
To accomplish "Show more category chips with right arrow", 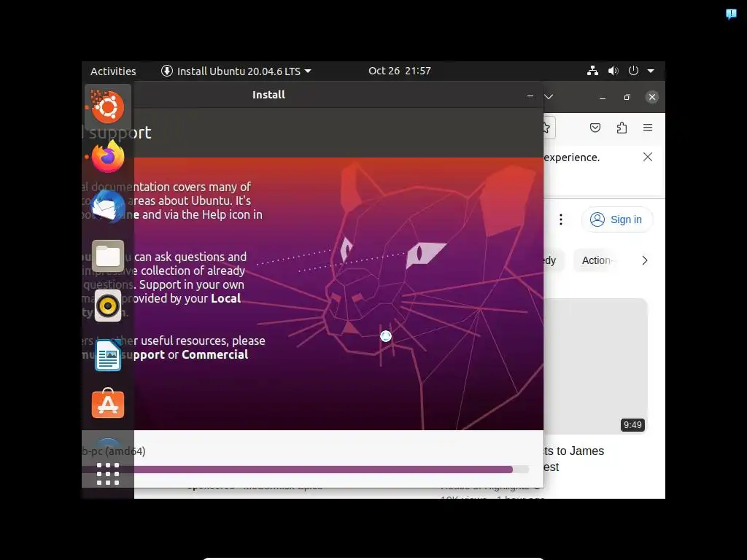I will coord(645,260).
